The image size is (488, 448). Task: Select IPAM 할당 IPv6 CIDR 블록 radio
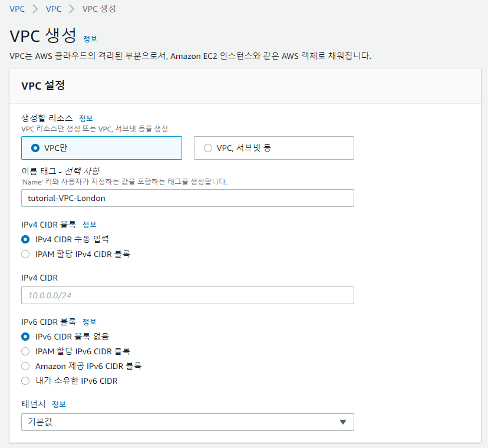(x=25, y=351)
